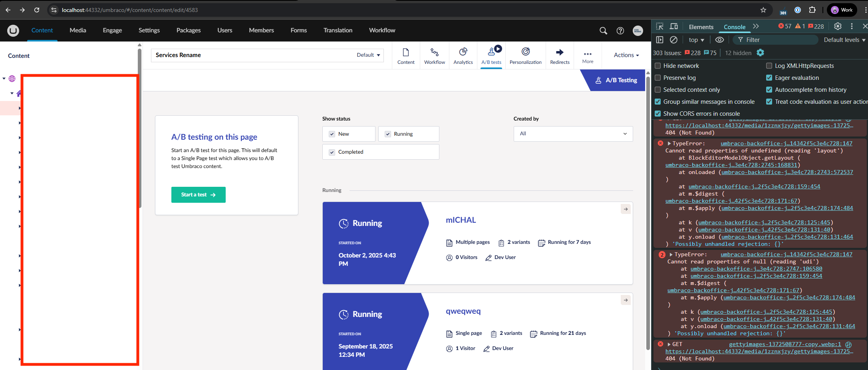Uncheck the Completed status checkbox

(x=332, y=152)
